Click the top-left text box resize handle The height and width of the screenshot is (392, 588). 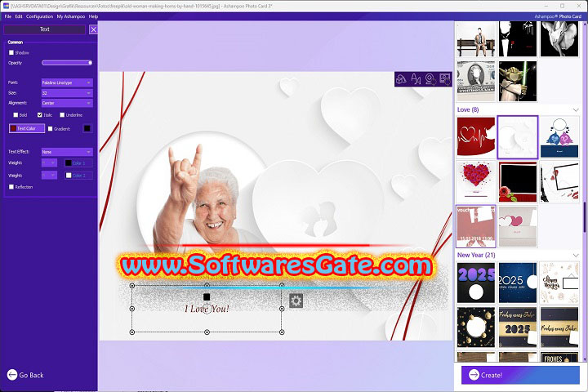(132, 286)
